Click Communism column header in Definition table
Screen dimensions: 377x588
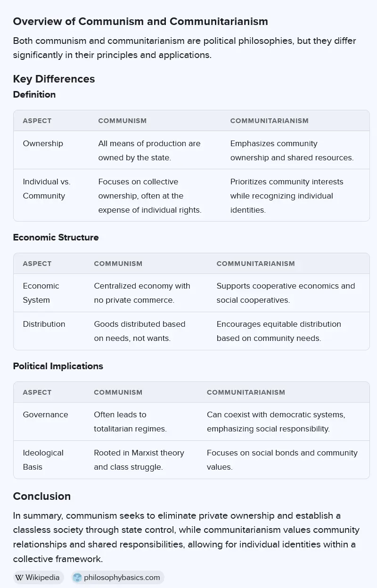point(123,121)
